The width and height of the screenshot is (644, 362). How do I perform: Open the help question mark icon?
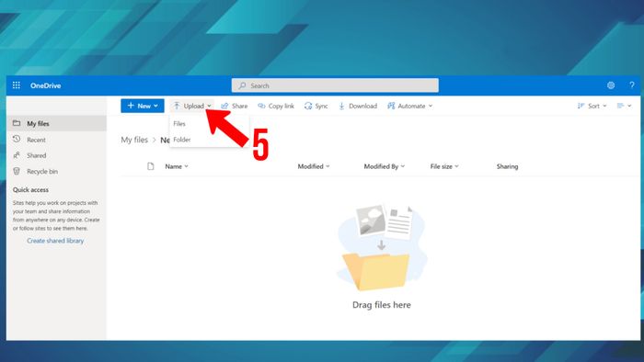pos(632,85)
